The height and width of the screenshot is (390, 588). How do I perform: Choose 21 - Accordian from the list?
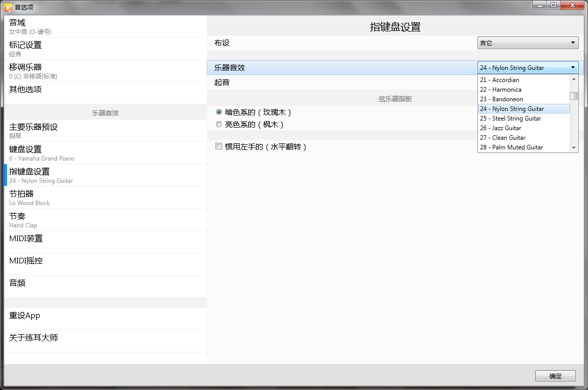click(x=524, y=80)
